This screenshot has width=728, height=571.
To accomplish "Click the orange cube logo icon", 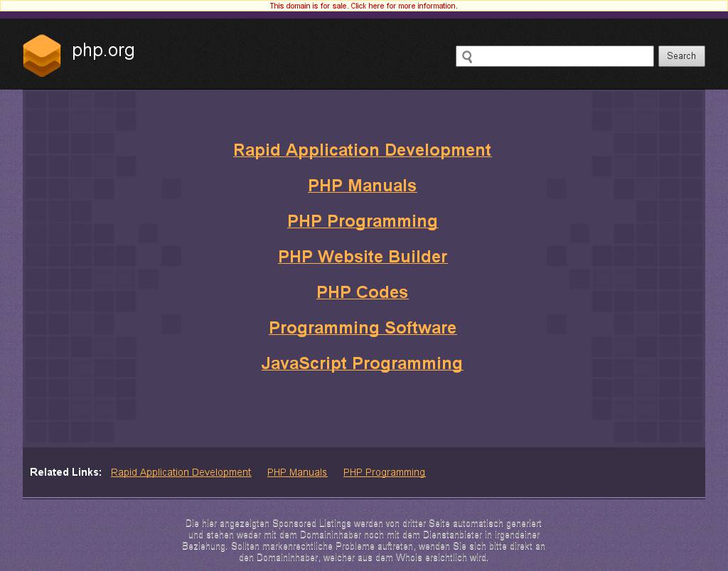I will 41,55.
